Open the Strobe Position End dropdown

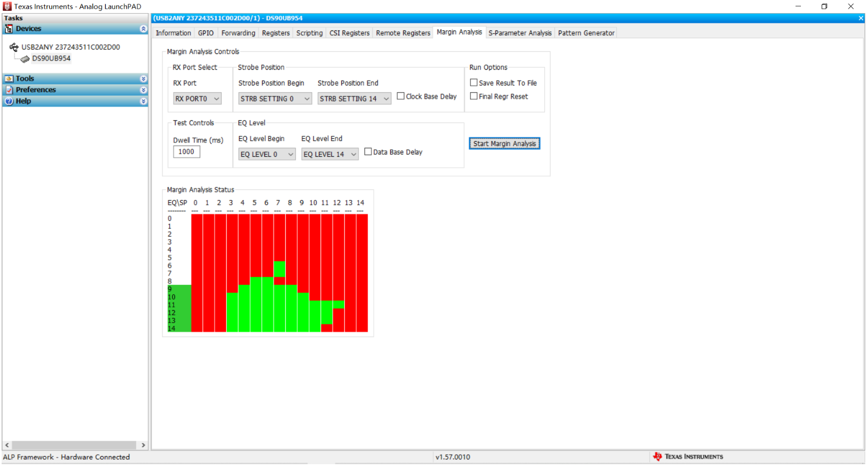click(x=354, y=99)
